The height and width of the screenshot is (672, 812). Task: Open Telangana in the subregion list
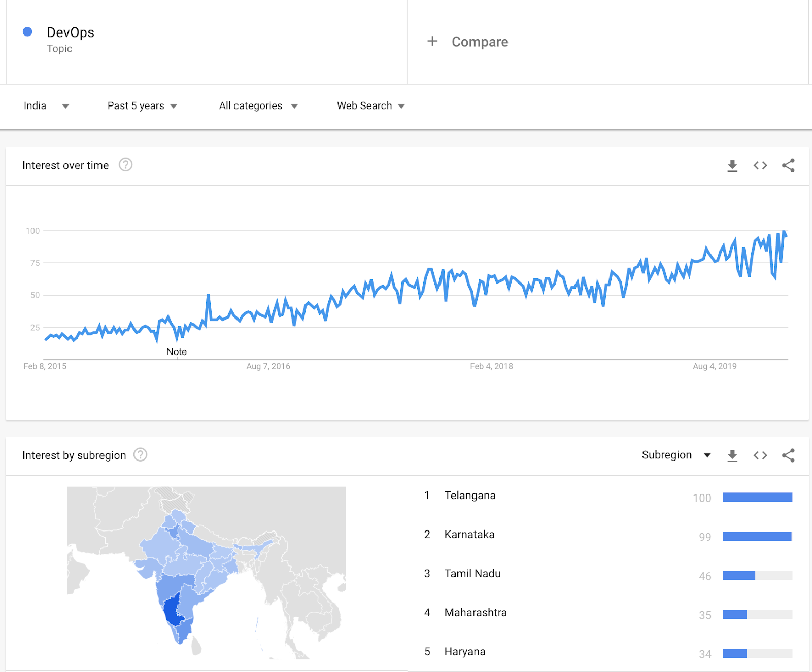[x=469, y=496]
